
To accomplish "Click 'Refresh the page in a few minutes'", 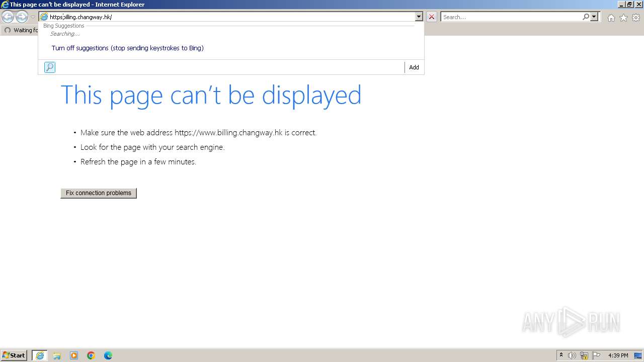I will pos(138,162).
